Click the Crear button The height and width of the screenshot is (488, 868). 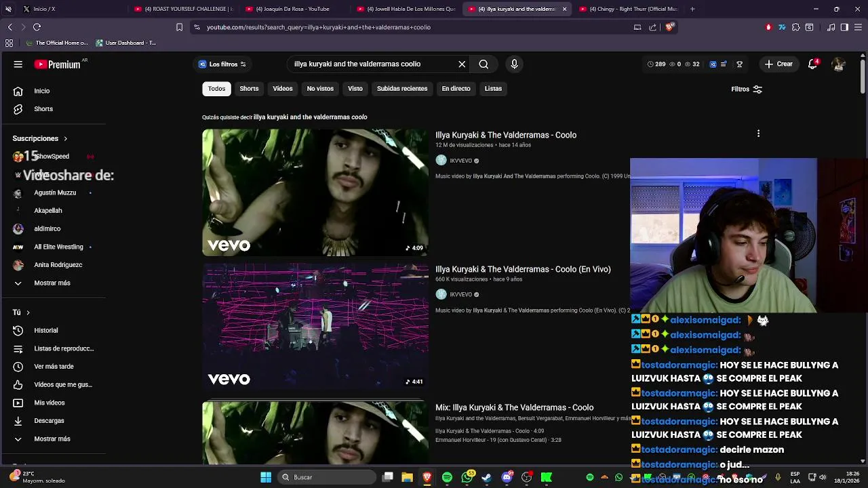(778, 64)
